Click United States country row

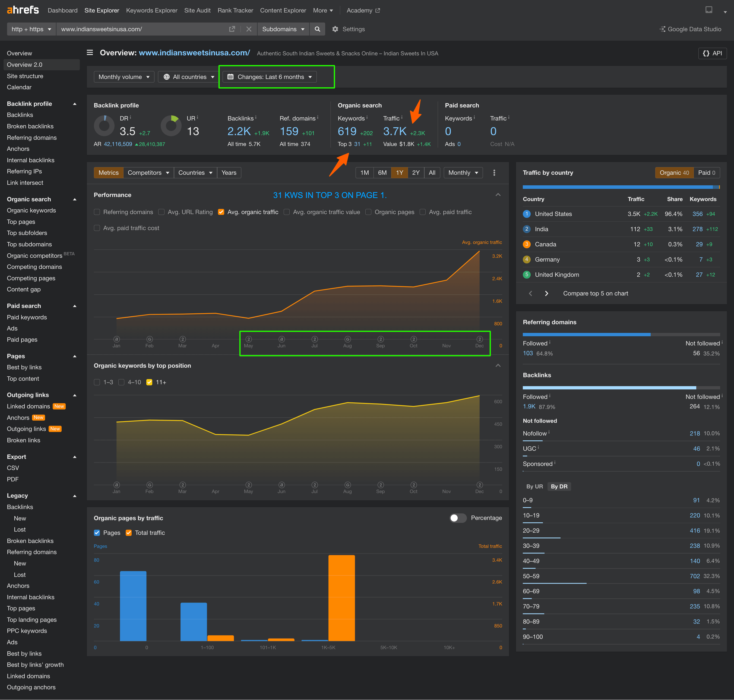tap(621, 214)
